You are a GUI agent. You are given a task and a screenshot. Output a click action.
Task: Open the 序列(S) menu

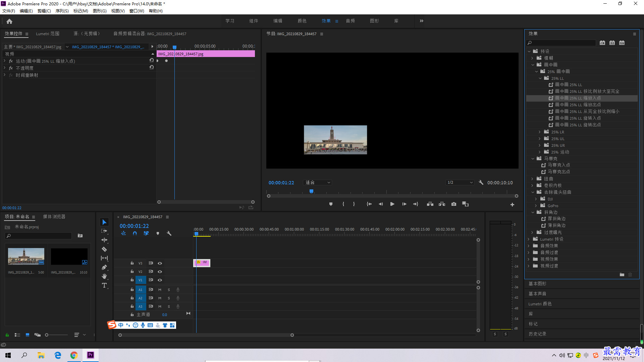pyautogui.click(x=62, y=11)
